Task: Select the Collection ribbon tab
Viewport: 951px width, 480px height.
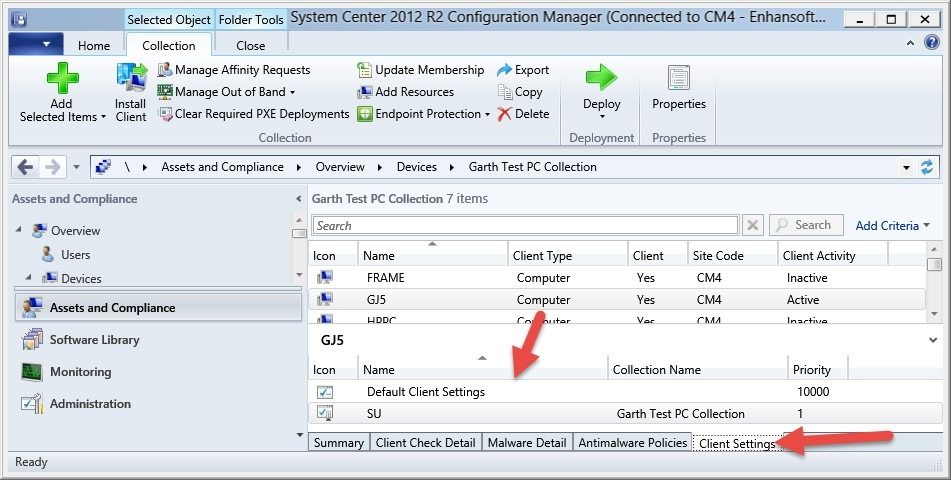Action: click(169, 46)
